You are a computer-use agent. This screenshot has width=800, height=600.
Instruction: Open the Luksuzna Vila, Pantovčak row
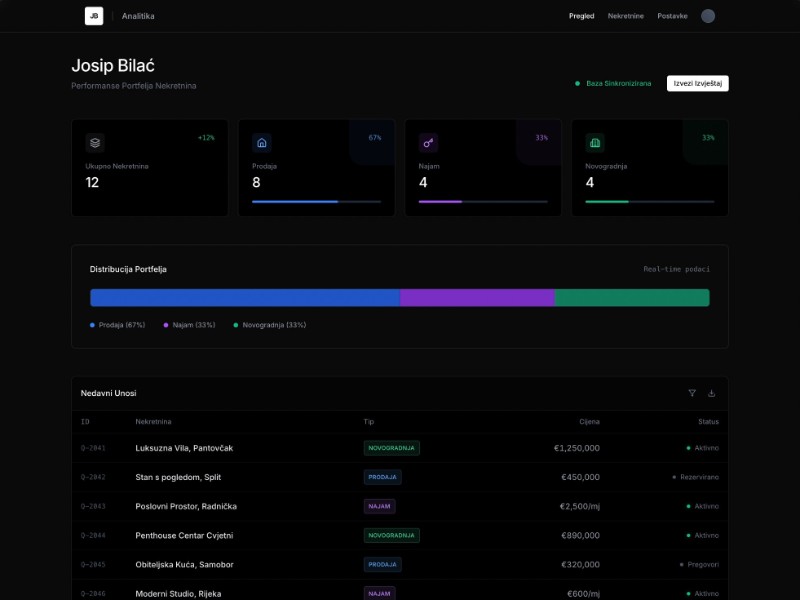click(184, 448)
